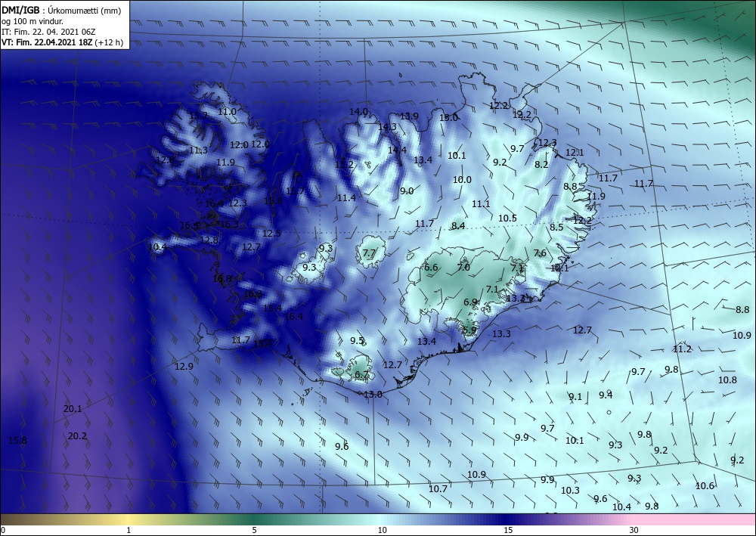Select the 11.2 reading offshore east
The width and height of the screenshot is (756, 536).
click(682, 349)
